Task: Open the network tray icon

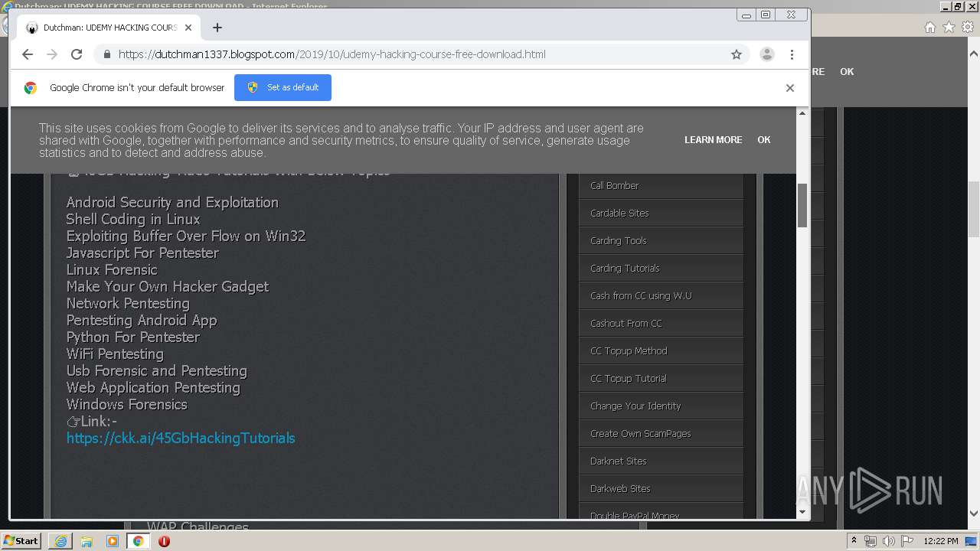Action: point(871,541)
